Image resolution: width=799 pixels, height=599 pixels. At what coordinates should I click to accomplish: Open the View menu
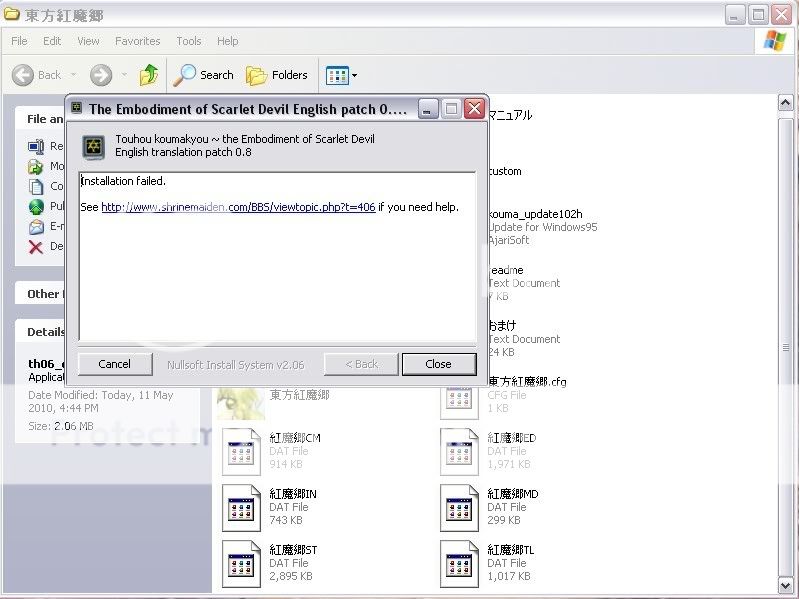coord(89,41)
